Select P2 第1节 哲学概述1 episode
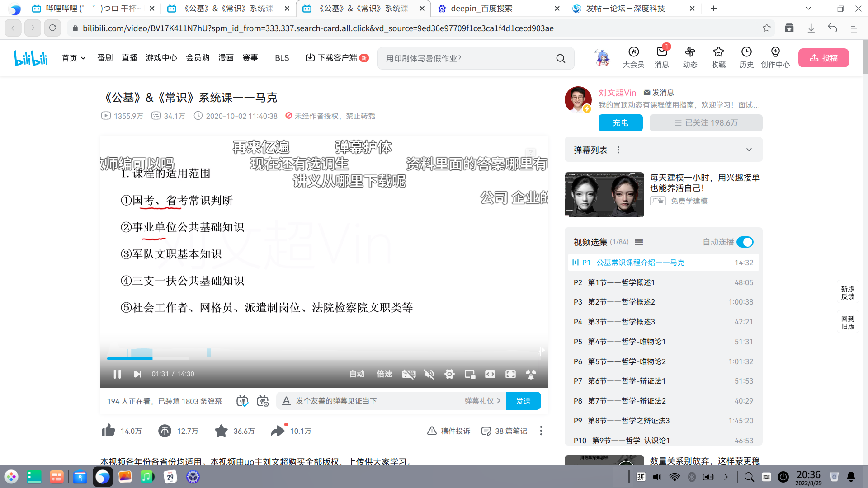 point(621,282)
